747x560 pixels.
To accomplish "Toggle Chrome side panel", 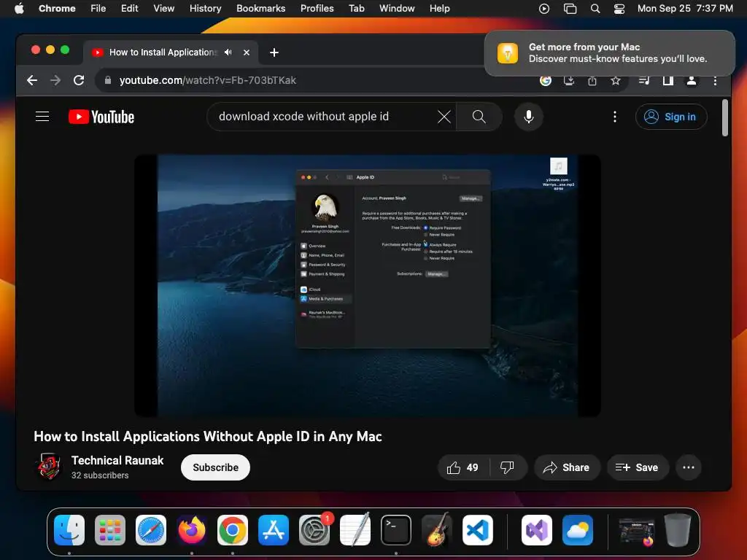I will coord(668,81).
